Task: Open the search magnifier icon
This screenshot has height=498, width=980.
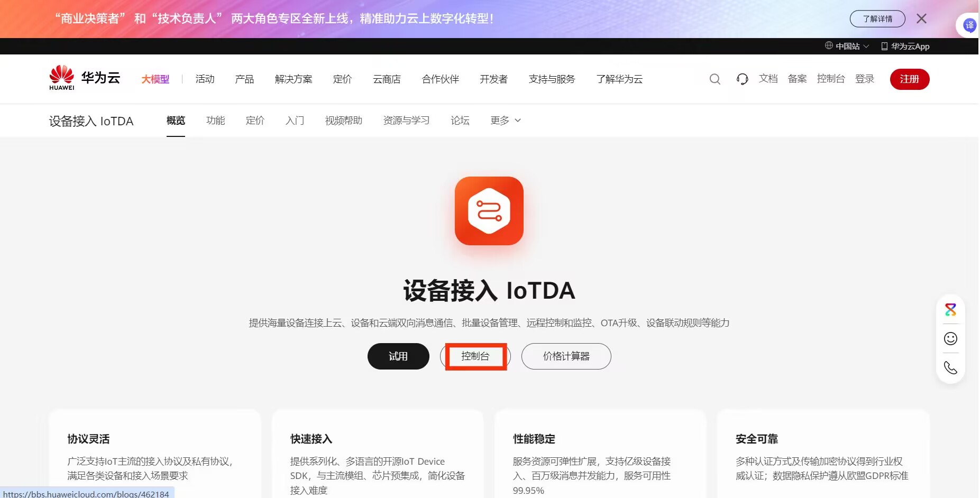Action: pos(715,79)
